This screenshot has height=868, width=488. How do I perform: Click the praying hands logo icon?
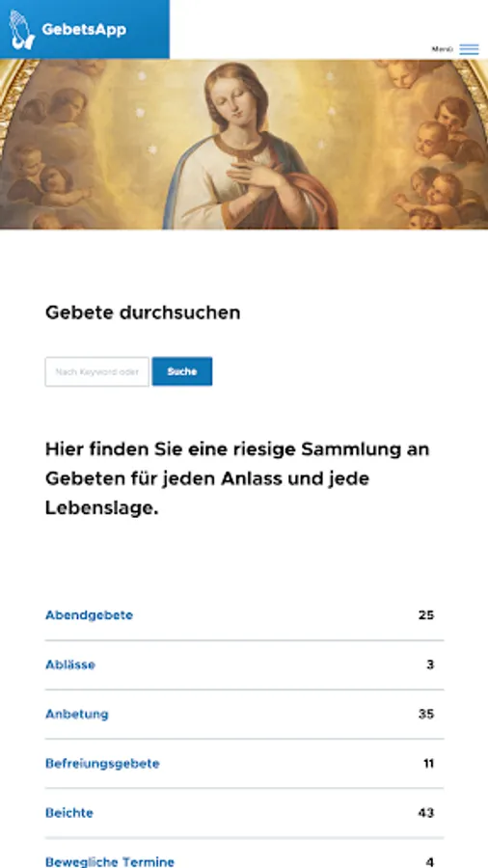tap(21, 29)
